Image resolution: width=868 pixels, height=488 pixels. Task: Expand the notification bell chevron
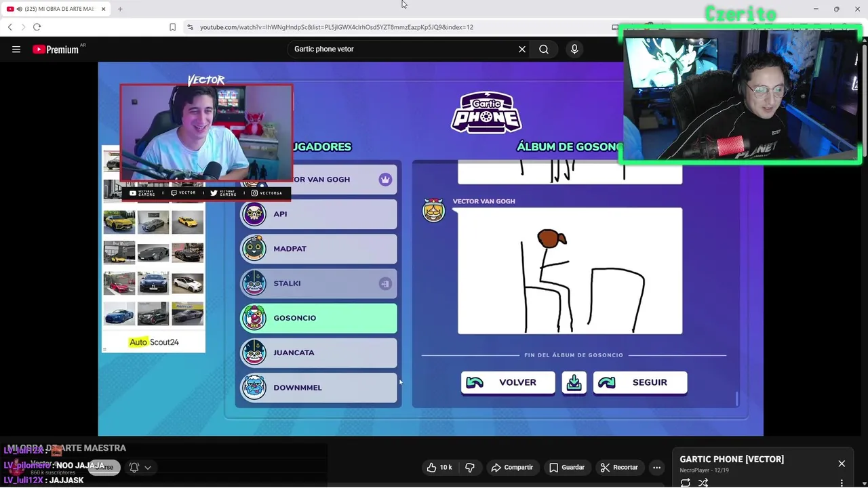coord(147,467)
